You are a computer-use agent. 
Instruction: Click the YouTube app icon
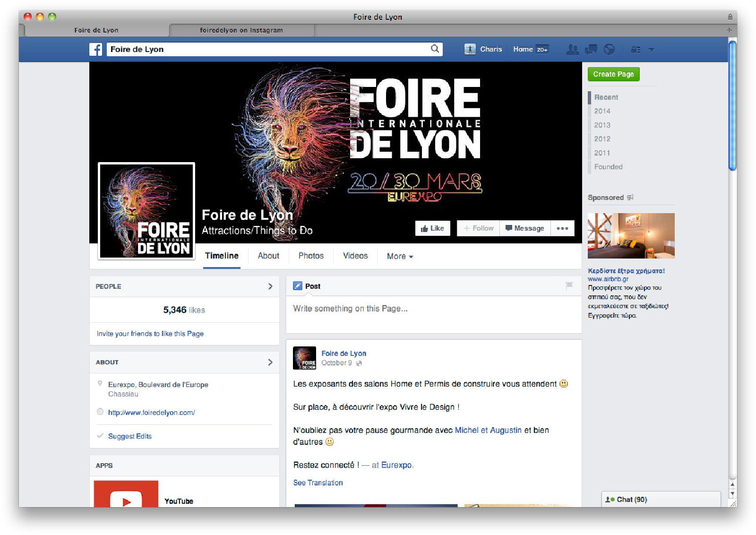pyautogui.click(x=126, y=494)
